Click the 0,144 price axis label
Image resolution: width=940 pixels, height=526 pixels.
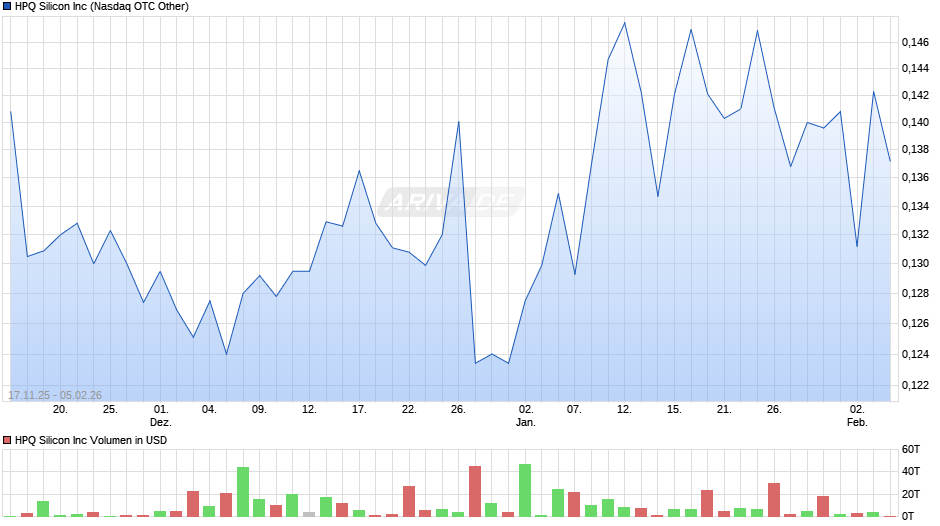click(915, 68)
